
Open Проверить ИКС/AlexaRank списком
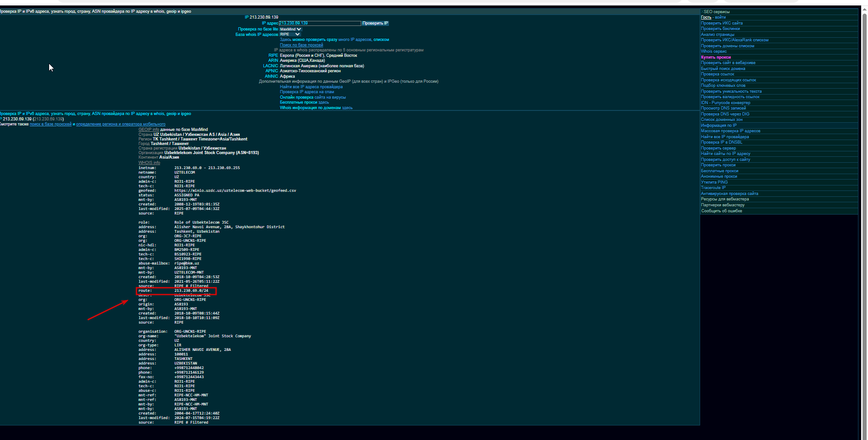735,40
